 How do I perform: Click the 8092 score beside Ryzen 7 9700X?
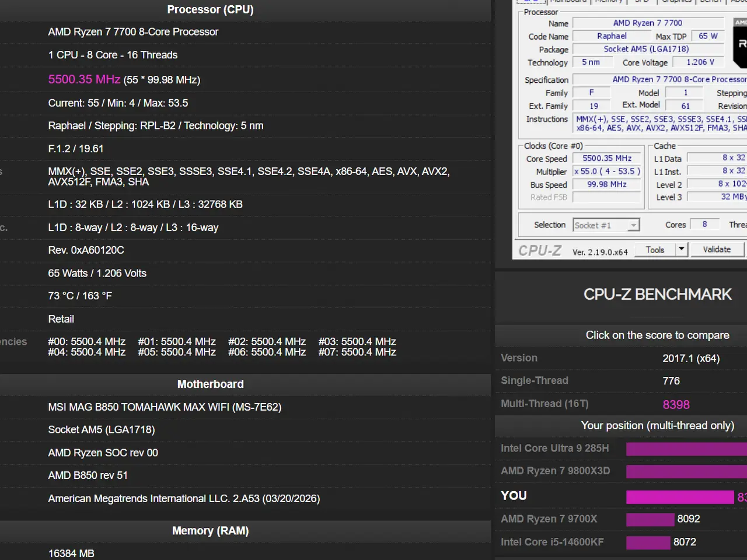point(689,519)
